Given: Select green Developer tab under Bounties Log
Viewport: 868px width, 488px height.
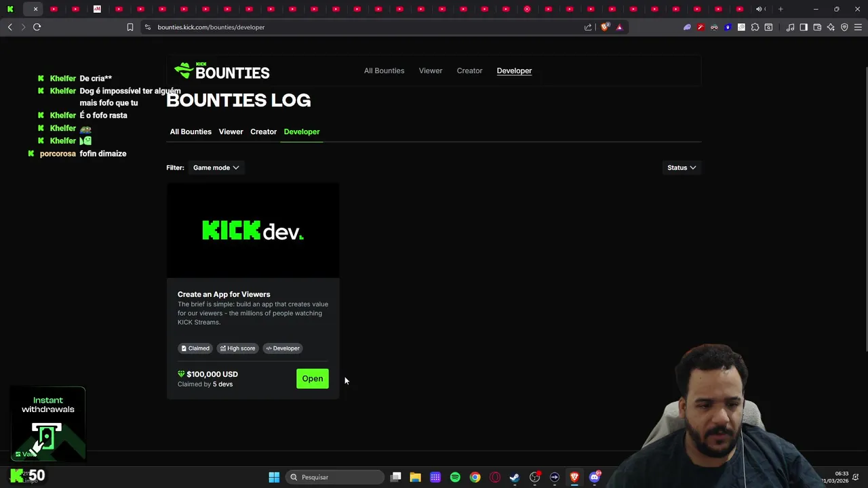Looking at the screenshot, I should (x=302, y=131).
